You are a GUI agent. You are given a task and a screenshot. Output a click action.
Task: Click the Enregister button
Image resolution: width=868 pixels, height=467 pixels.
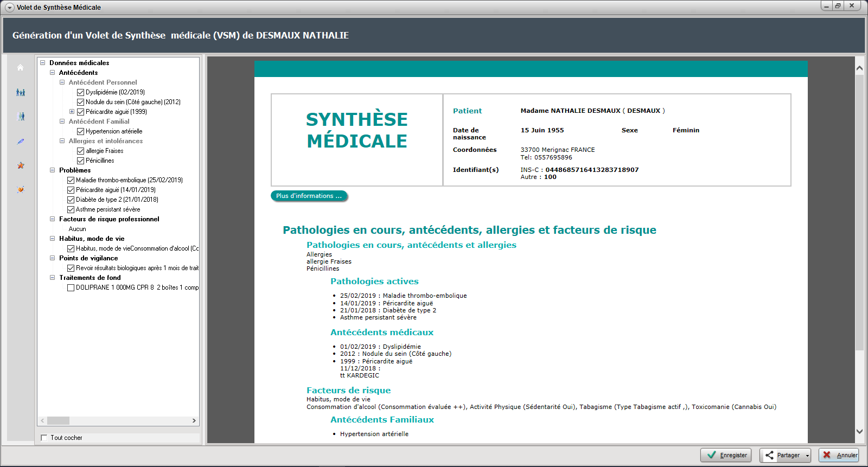click(726, 455)
